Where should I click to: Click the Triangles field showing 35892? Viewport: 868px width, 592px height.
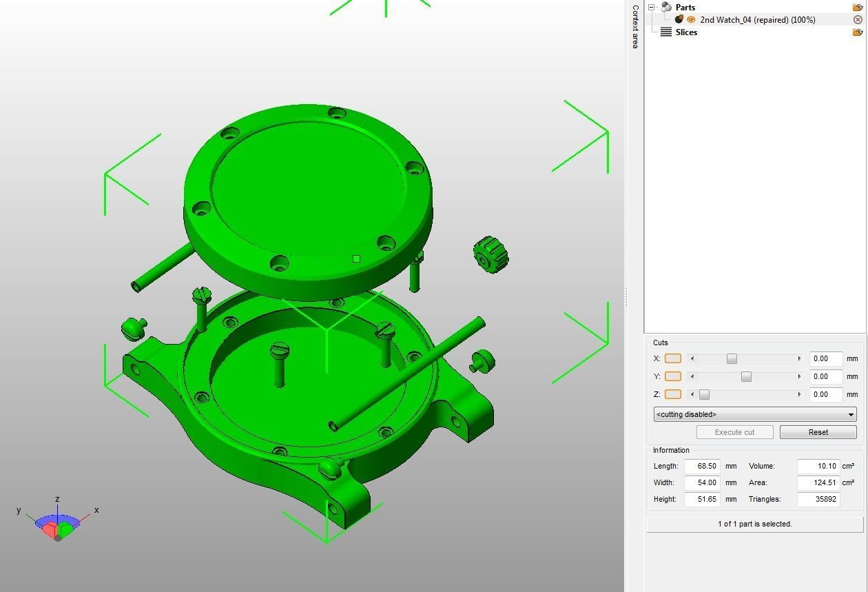click(818, 499)
